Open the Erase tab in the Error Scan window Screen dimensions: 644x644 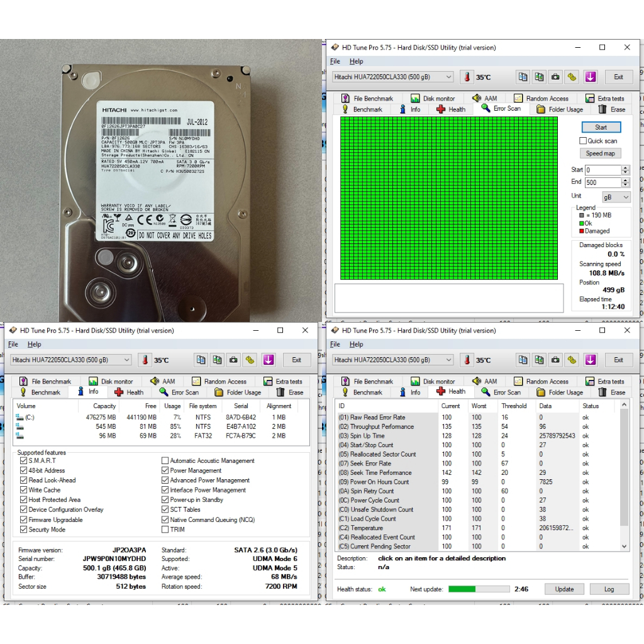click(x=612, y=109)
